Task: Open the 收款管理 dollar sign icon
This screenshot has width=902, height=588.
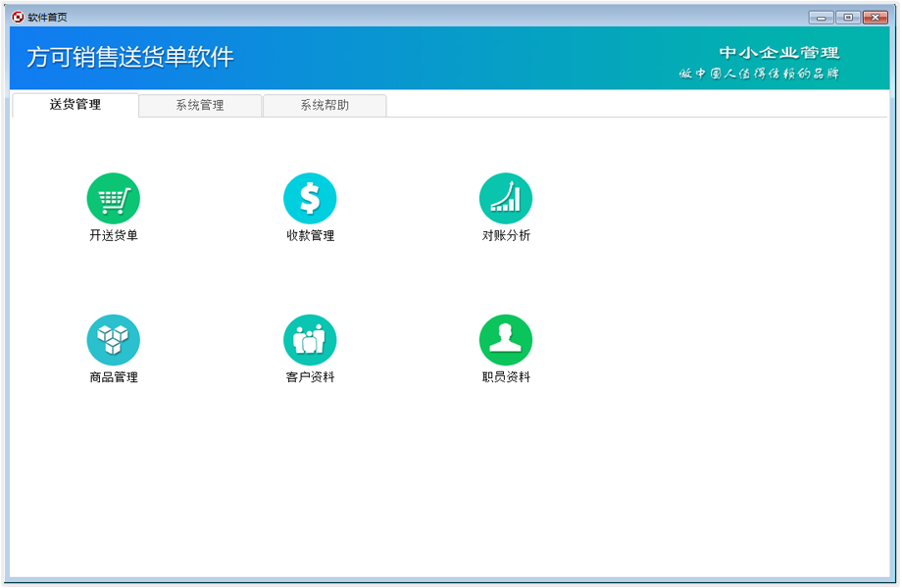Action: point(310,197)
